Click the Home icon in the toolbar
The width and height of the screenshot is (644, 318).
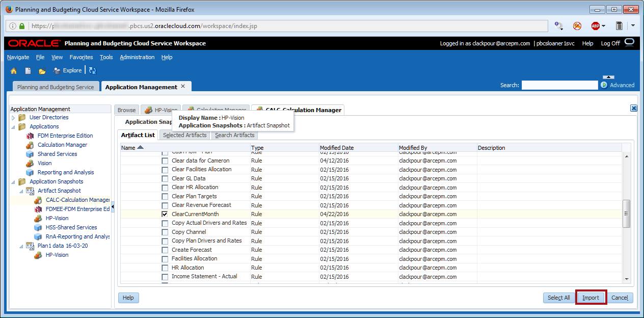(14, 71)
